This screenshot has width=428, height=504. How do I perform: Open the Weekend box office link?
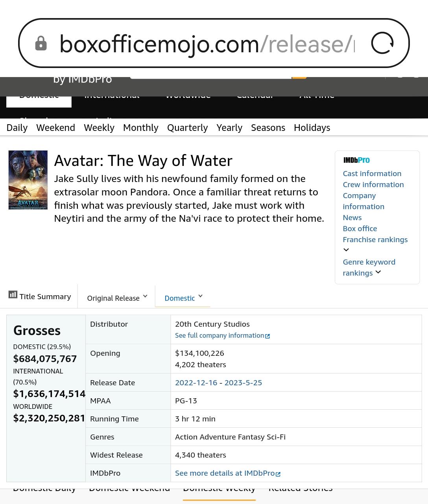tap(55, 127)
